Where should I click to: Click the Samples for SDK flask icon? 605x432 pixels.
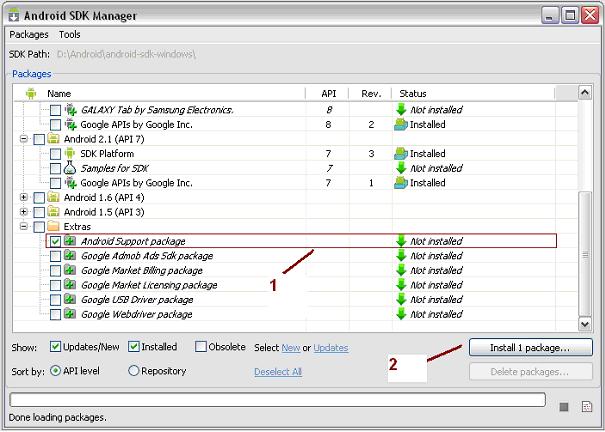coord(70,168)
